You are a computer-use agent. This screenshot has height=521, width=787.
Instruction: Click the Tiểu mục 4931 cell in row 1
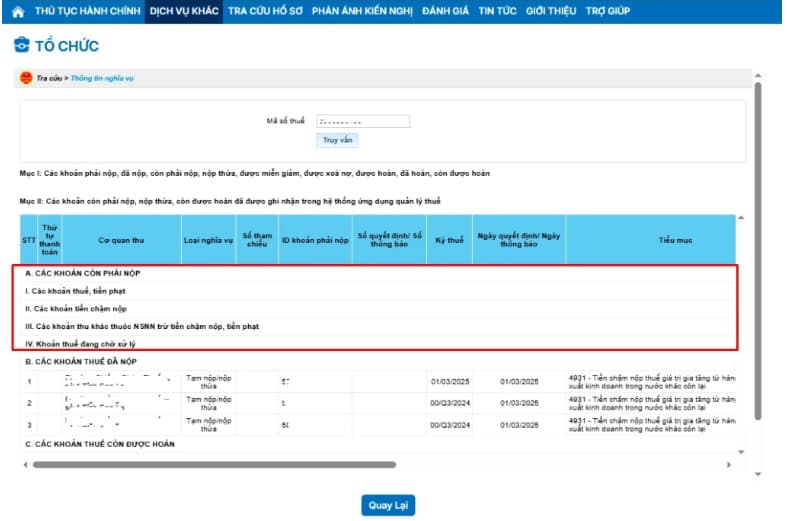[x=651, y=382]
